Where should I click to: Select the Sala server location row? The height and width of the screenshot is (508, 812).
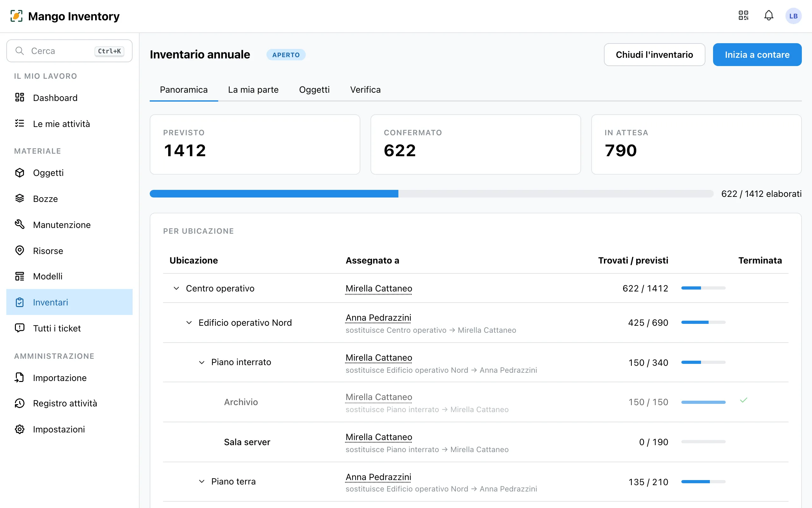(475, 442)
